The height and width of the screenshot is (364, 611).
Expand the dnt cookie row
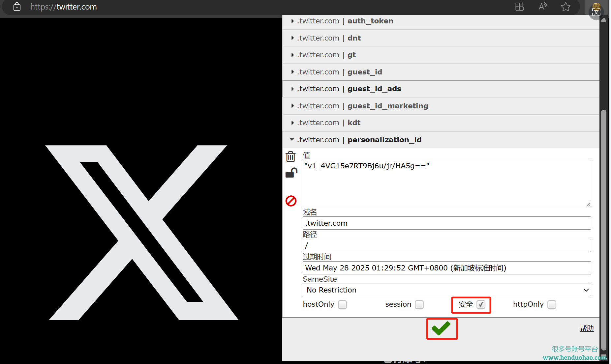(x=441, y=38)
